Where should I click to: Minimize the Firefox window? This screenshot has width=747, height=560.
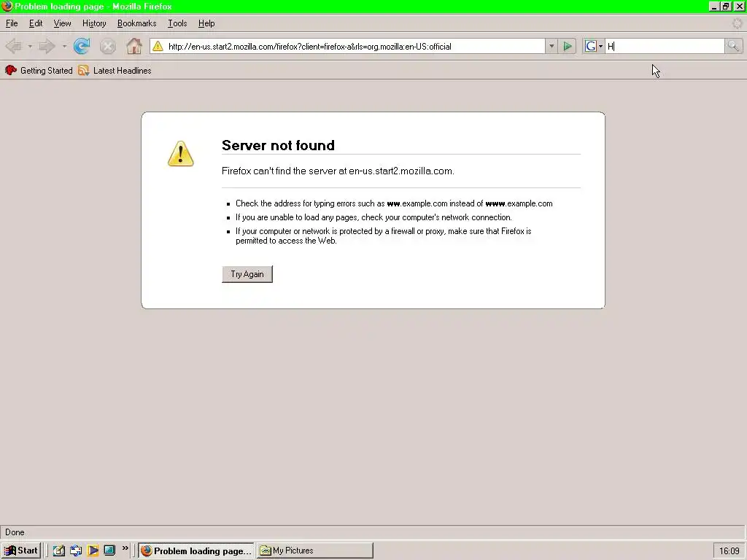[x=714, y=6]
